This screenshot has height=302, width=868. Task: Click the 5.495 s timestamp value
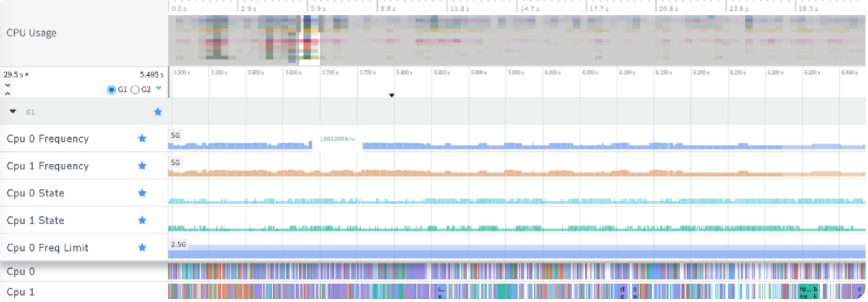[152, 75]
